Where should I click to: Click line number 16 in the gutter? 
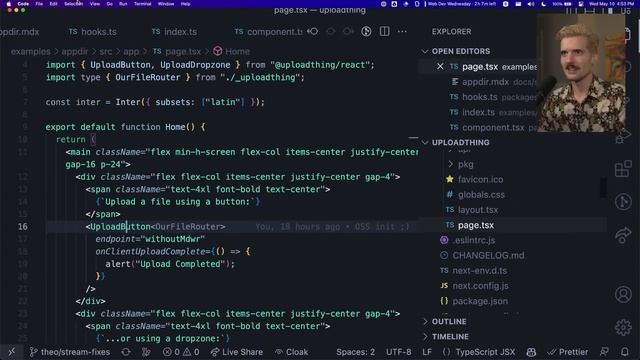click(x=22, y=227)
